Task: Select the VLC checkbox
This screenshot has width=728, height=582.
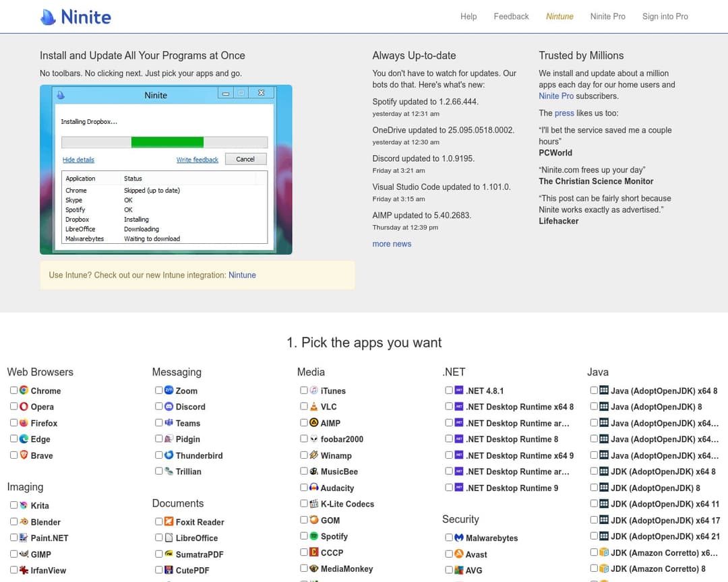Action: click(x=303, y=407)
